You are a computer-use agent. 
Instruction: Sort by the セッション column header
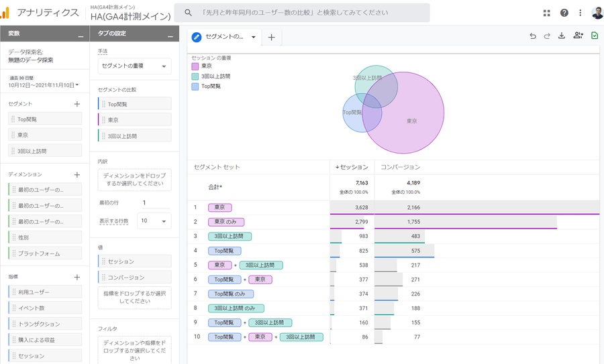352,167
